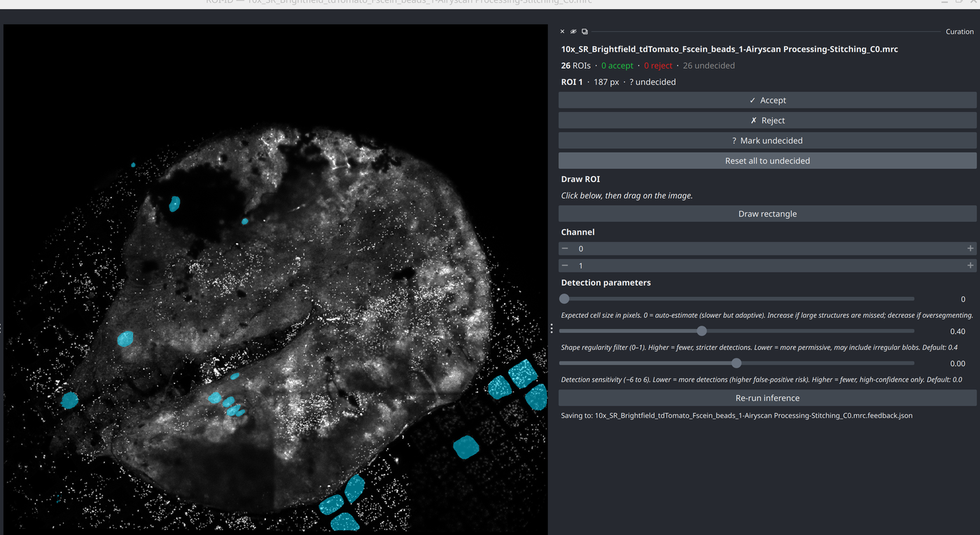Decrease the channel 0 spinbox value
Image resolution: width=980 pixels, height=535 pixels.
[x=565, y=249]
